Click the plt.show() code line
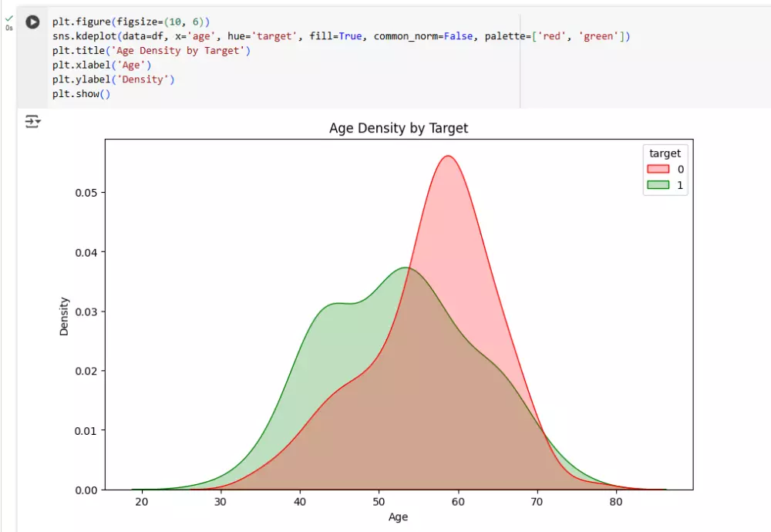771x532 pixels. pos(81,93)
